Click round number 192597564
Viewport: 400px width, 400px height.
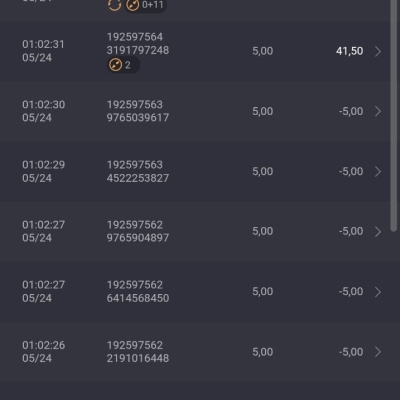(135, 37)
